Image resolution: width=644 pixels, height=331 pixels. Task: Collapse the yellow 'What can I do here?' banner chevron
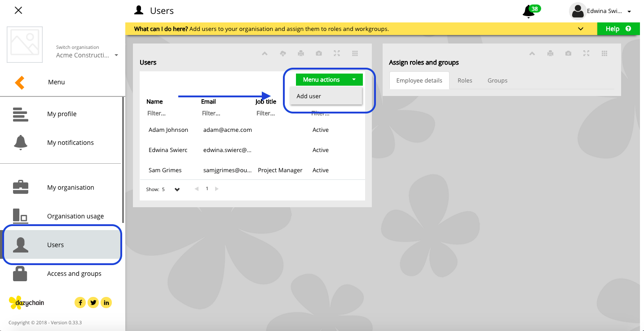tap(581, 29)
